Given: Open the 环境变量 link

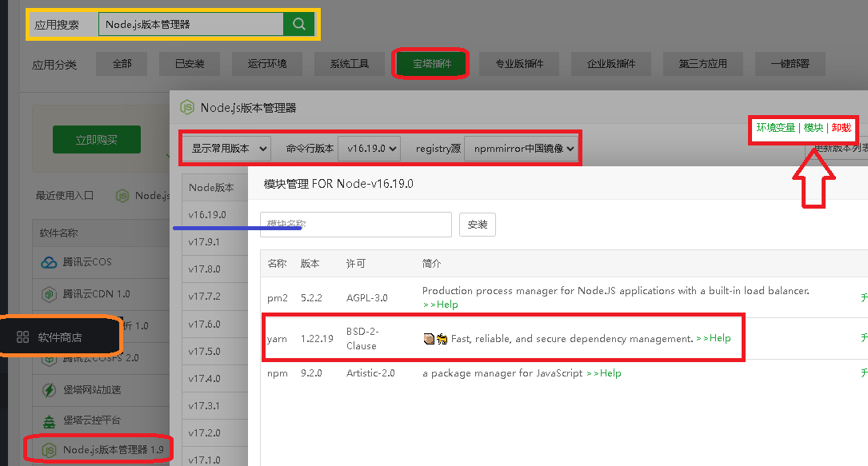Looking at the screenshot, I should click(775, 128).
